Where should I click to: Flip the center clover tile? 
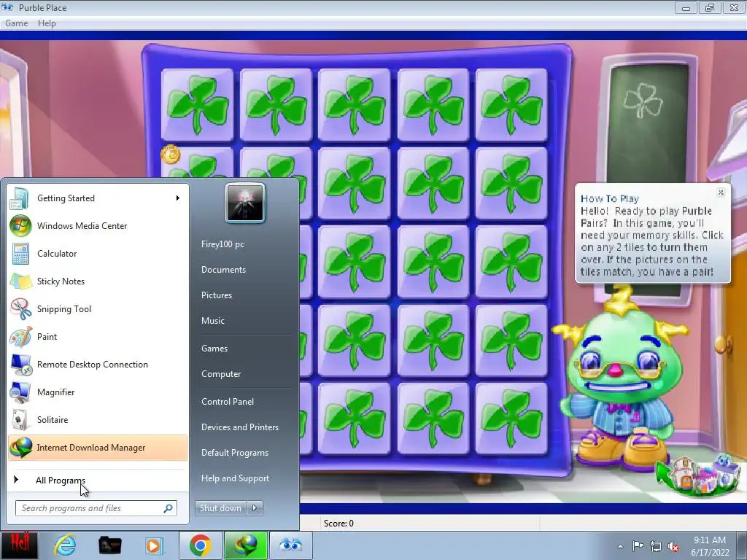pyautogui.click(x=355, y=262)
